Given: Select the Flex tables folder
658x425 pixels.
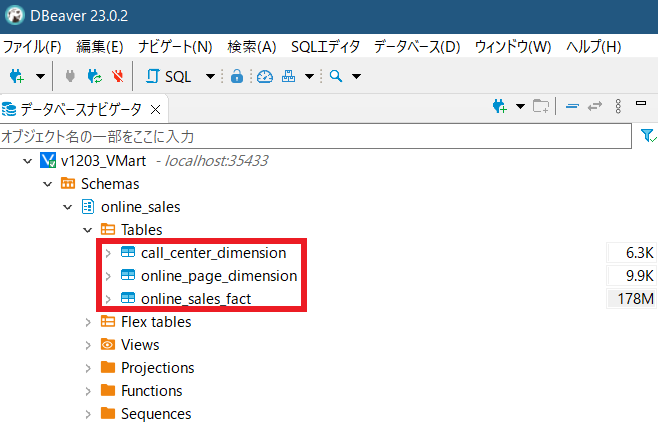Looking at the screenshot, I should [156, 322].
